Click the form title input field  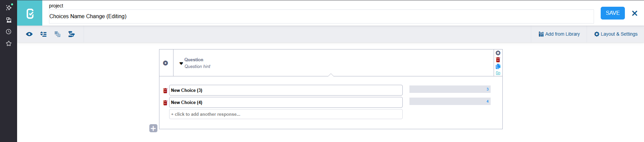(x=321, y=16)
